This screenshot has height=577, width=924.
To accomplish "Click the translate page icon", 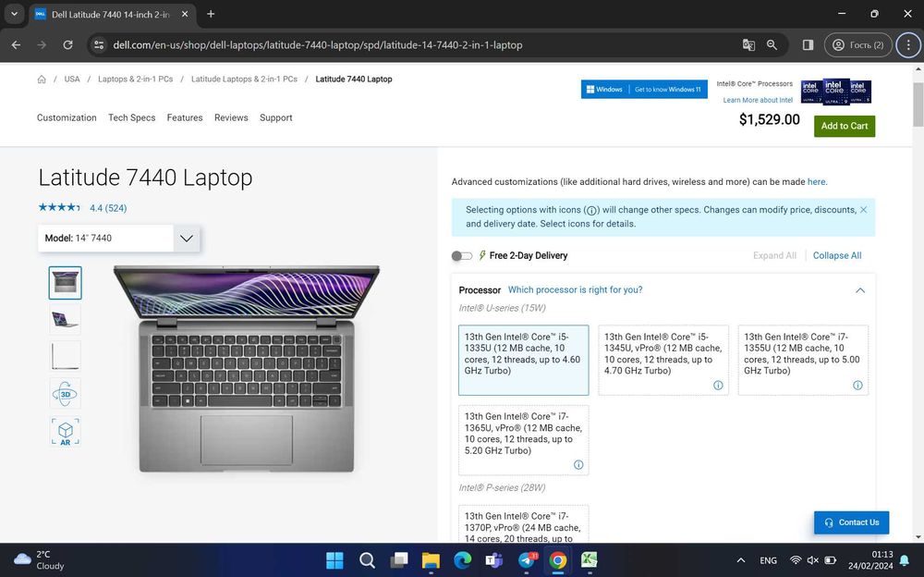I will [748, 44].
